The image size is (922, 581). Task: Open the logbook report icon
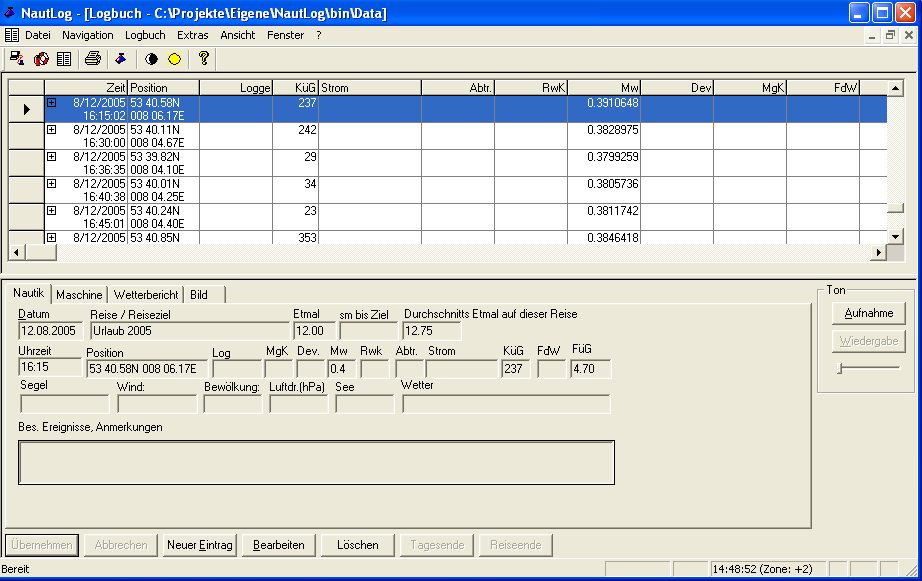65,59
